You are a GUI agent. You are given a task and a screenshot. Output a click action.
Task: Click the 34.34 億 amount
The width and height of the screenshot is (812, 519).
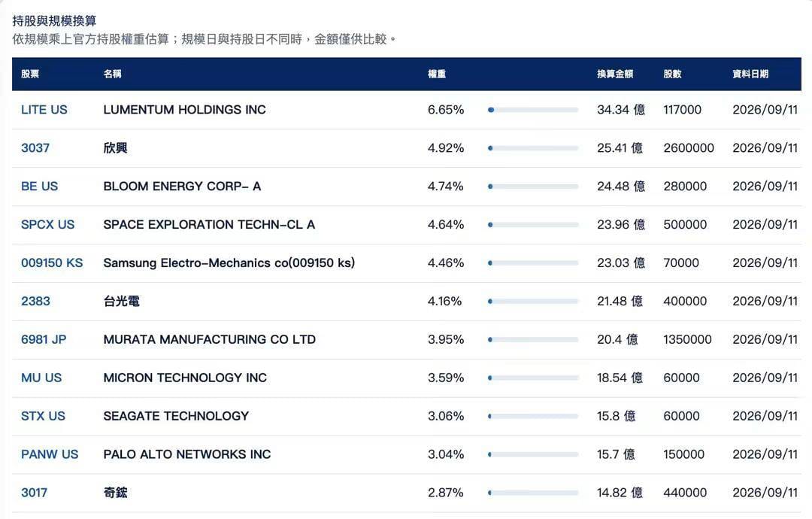point(621,110)
